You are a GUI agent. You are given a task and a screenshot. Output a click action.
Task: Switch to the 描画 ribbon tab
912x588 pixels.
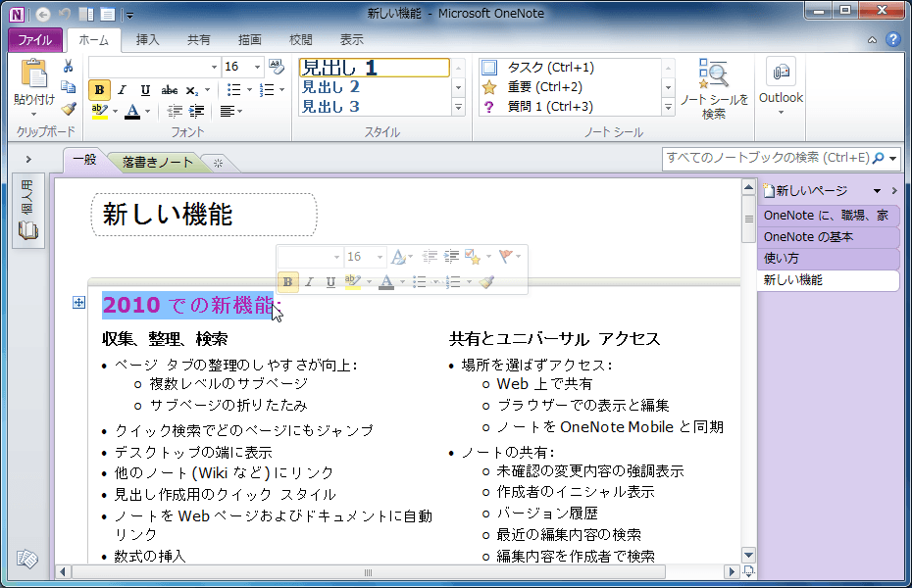(249, 39)
